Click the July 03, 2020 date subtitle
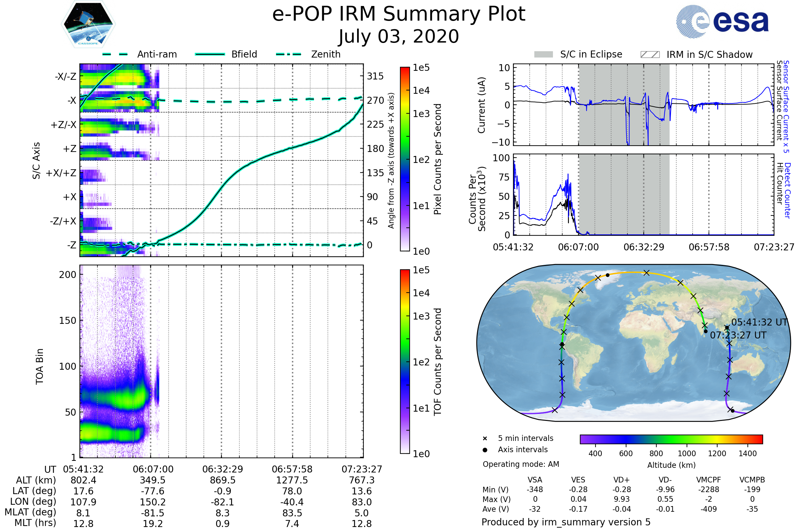 coord(399,37)
